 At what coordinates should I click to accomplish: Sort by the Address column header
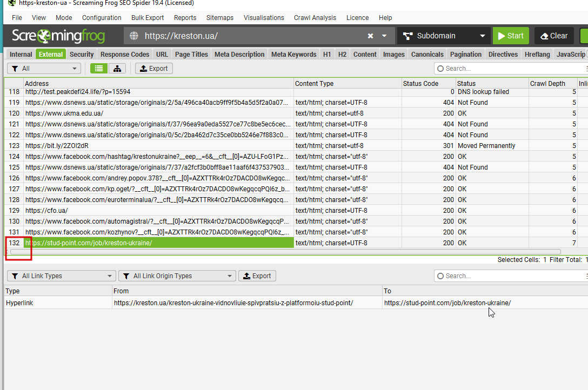[x=159, y=84]
